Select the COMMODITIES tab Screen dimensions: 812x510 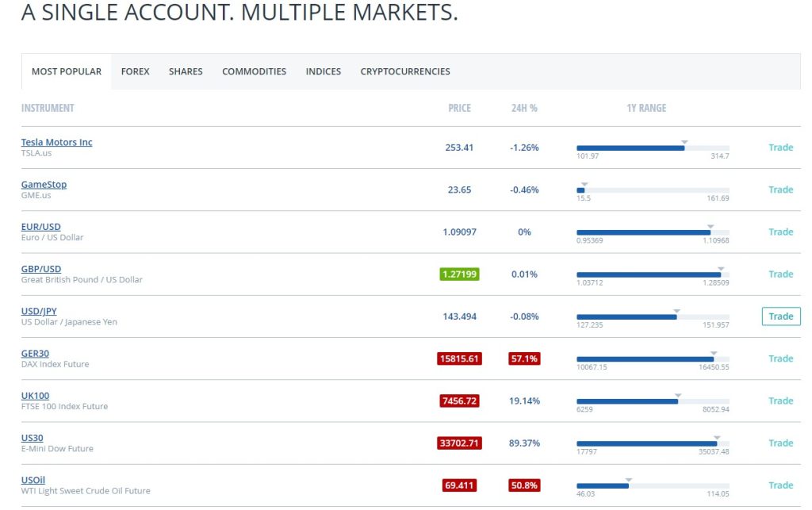[254, 71]
